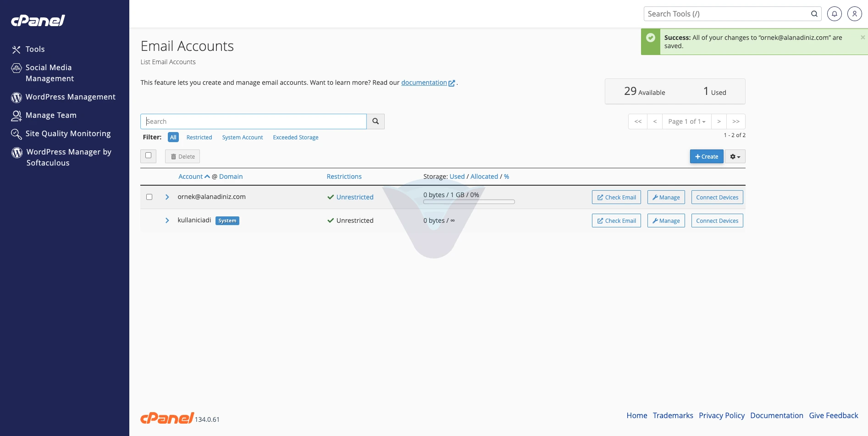The width and height of the screenshot is (868, 436).
Task: Open WordPress Manager by Softaculous
Action: 61,157
